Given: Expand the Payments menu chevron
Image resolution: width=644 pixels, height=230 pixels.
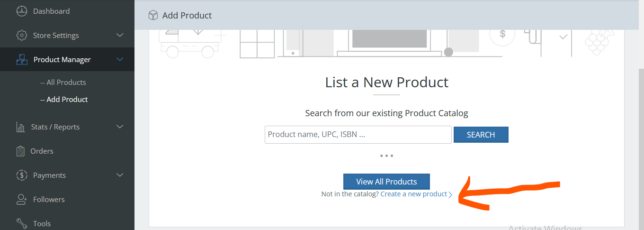Looking at the screenshot, I should point(120,175).
